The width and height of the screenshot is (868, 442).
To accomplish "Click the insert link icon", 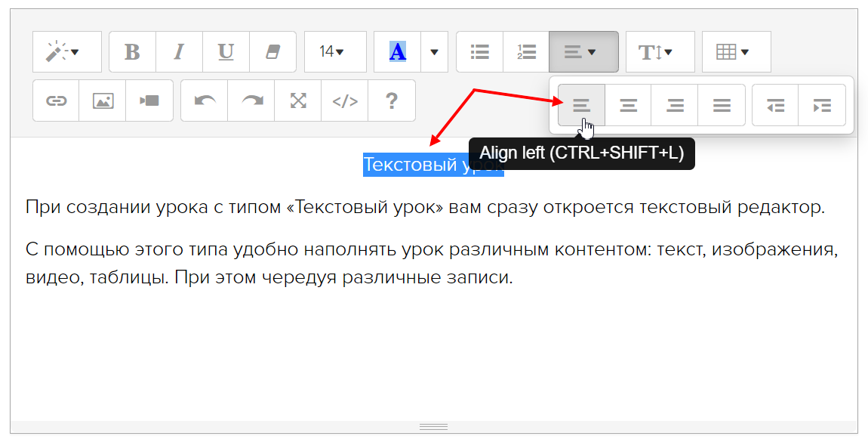I will coord(56,100).
